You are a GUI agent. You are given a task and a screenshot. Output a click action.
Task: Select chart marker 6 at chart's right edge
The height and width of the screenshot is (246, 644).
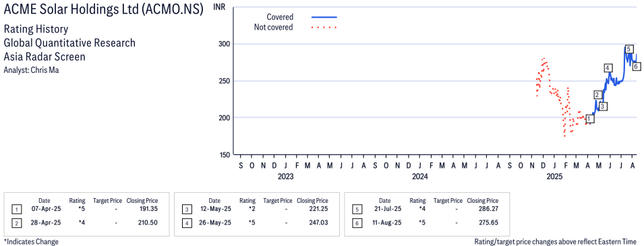pyautogui.click(x=635, y=65)
